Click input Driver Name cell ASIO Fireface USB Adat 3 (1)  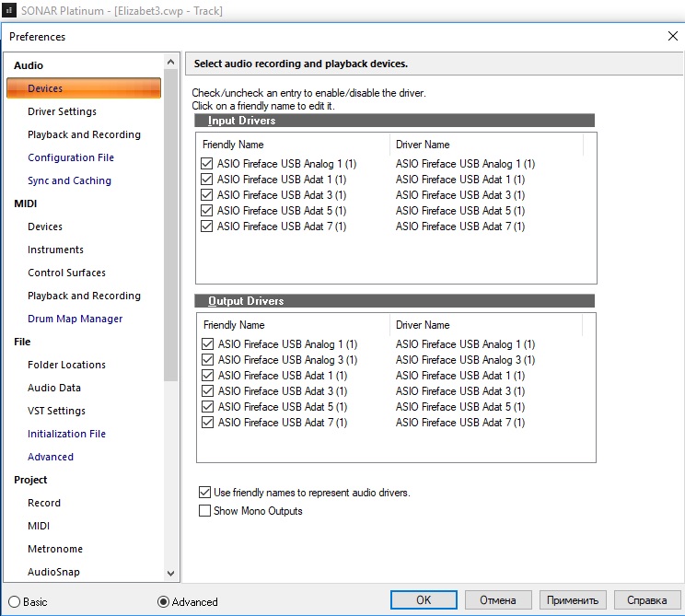[460, 195]
